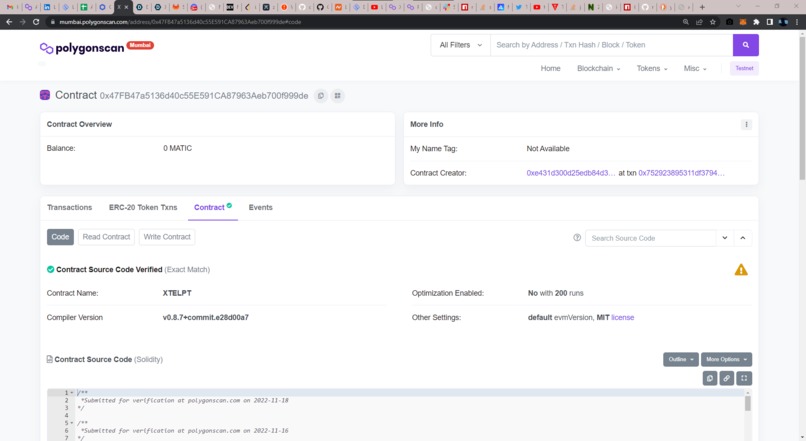Switch to Write Contract view

pyautogui.click(x=167, y=237)
